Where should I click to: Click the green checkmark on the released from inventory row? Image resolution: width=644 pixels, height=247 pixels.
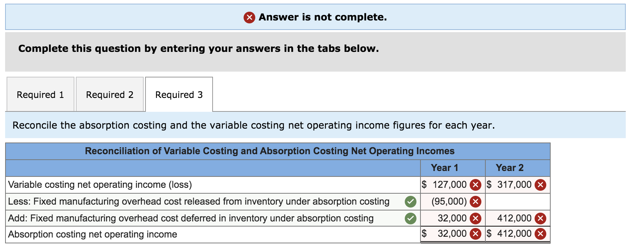tap(410, 201)
